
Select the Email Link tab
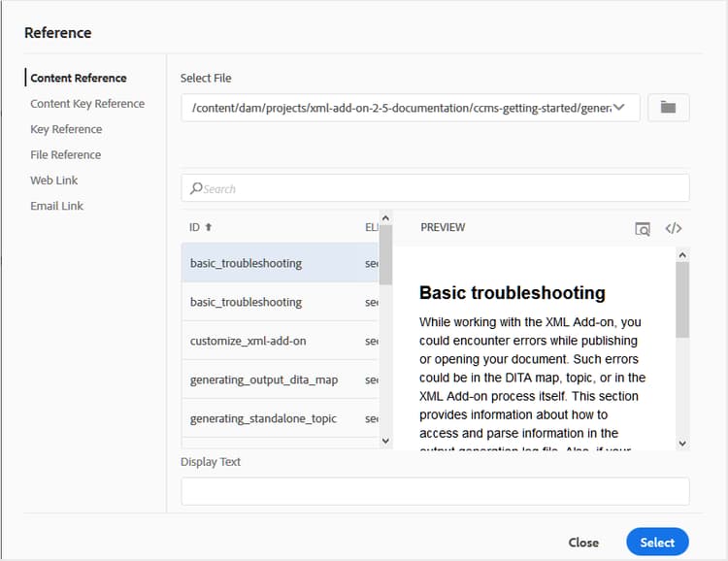(x=57, y=206)
